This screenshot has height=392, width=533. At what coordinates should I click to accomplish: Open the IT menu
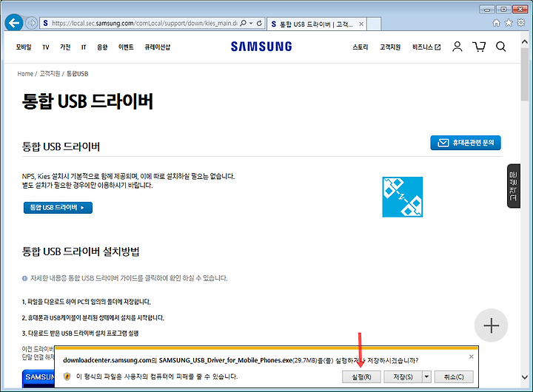(84, 47)
